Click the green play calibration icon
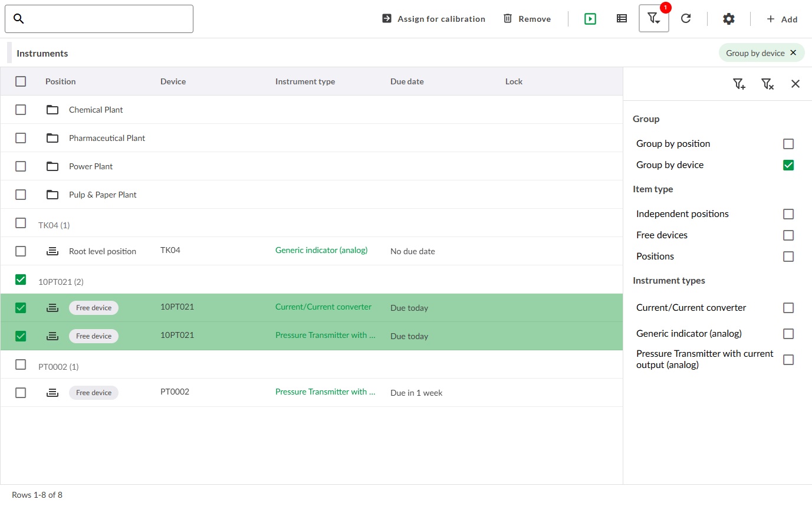This screenshot has height=506, width=812. pos(590,19)
